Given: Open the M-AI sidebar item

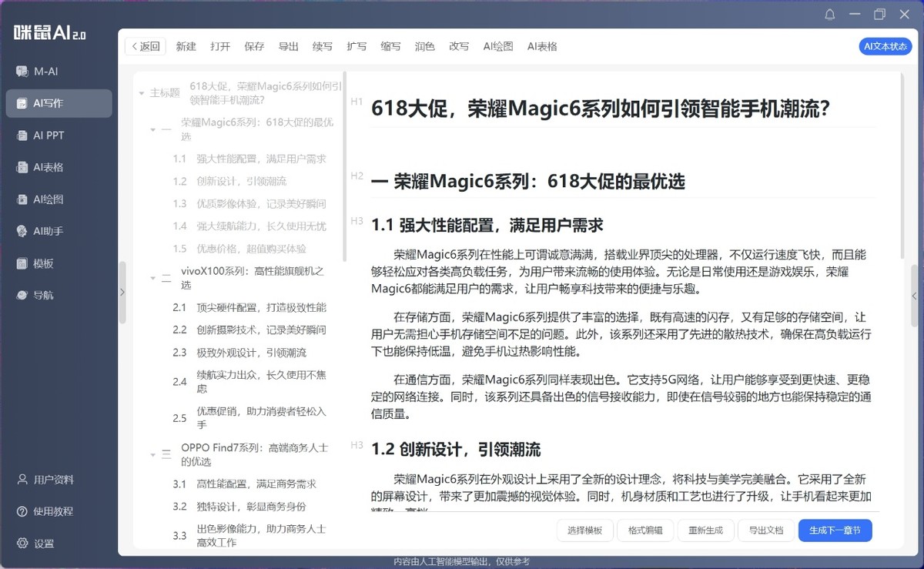Looking at the screenshot, I should pyautogui.click(x=59, y=72).
